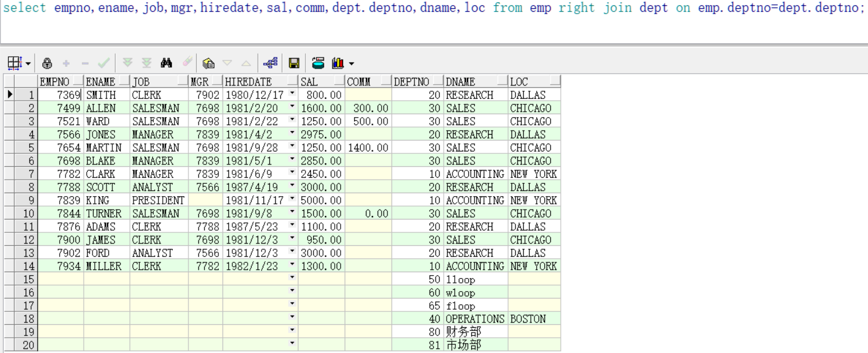Click the cell 财务部
This screenshot has height=353, width=868.
(x=475, y=332)
